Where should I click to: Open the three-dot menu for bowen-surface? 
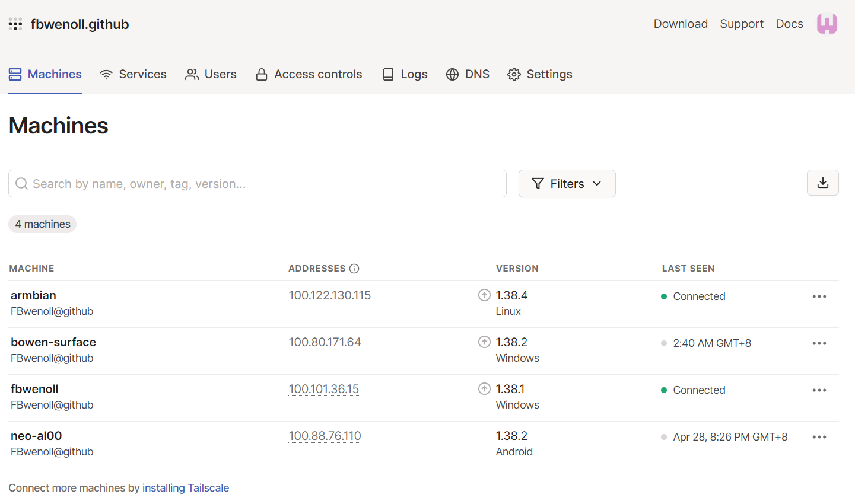click(x=819, y=343)
